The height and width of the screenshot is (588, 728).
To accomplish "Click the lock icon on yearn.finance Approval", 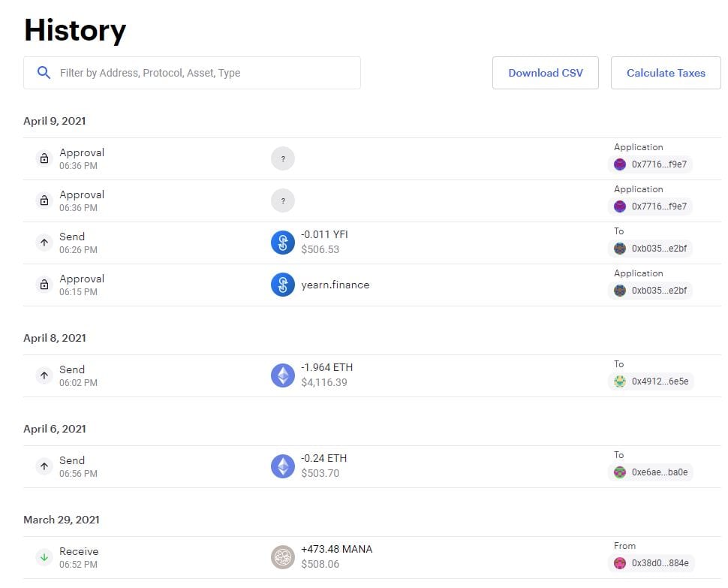I will pyautogui.click(x=44, y=285).
